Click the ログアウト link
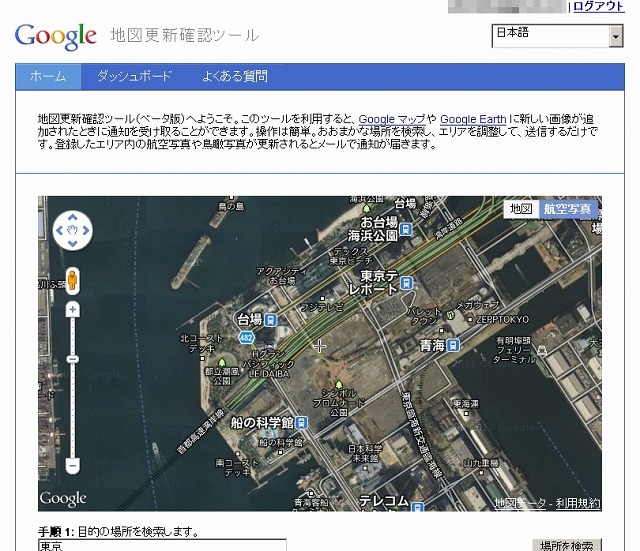640x551 pixels. pos(598,7)
